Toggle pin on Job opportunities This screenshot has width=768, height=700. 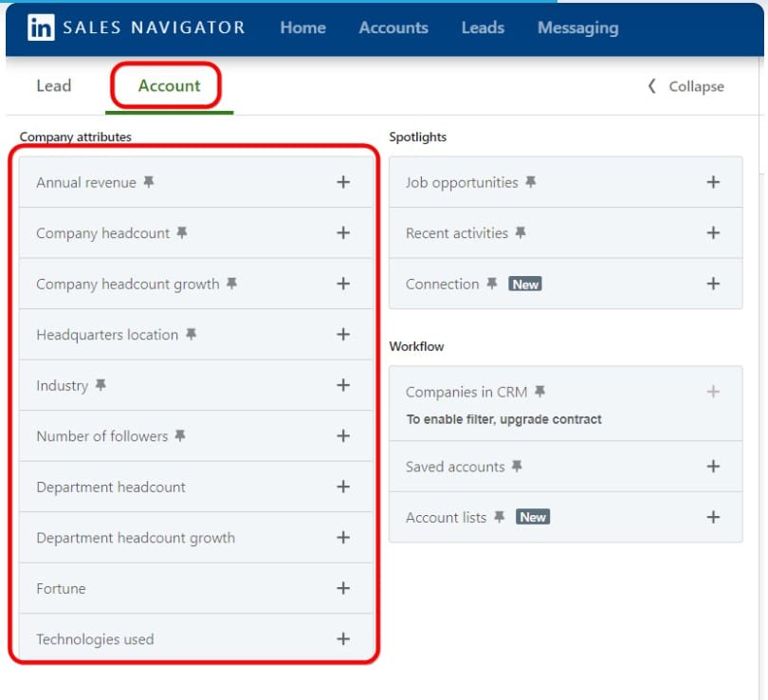(530, 182)
